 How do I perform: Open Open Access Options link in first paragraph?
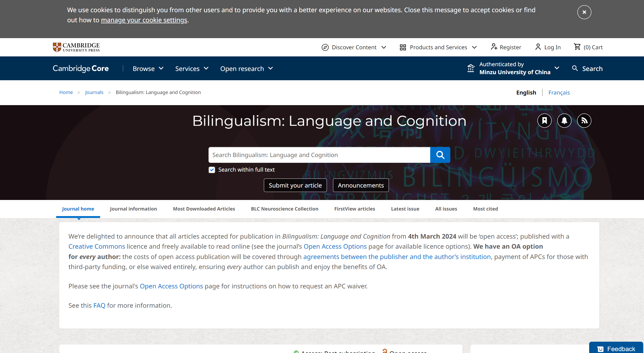tap(335, 247)
